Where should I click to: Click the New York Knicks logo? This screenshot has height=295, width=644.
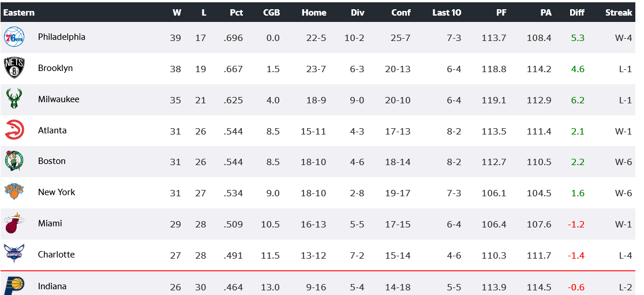[14, 192]
